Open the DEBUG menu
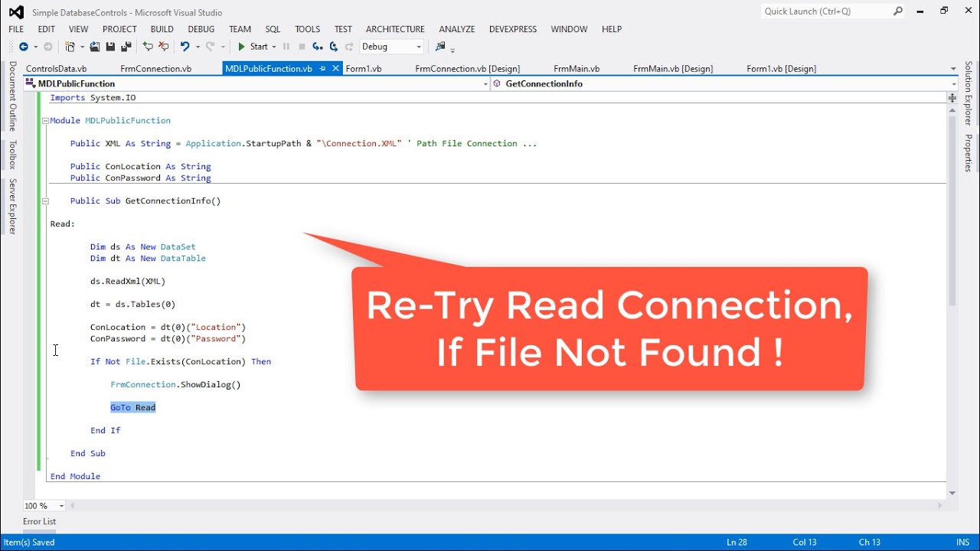Image resolution: width=980 pixels, height=551 pixels. pos(201,29)
